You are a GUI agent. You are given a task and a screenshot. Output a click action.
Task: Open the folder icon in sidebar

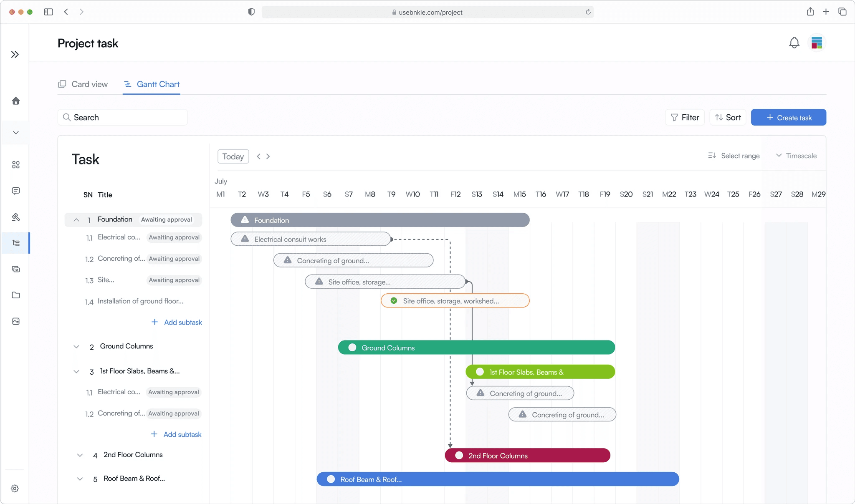point(16,295)
